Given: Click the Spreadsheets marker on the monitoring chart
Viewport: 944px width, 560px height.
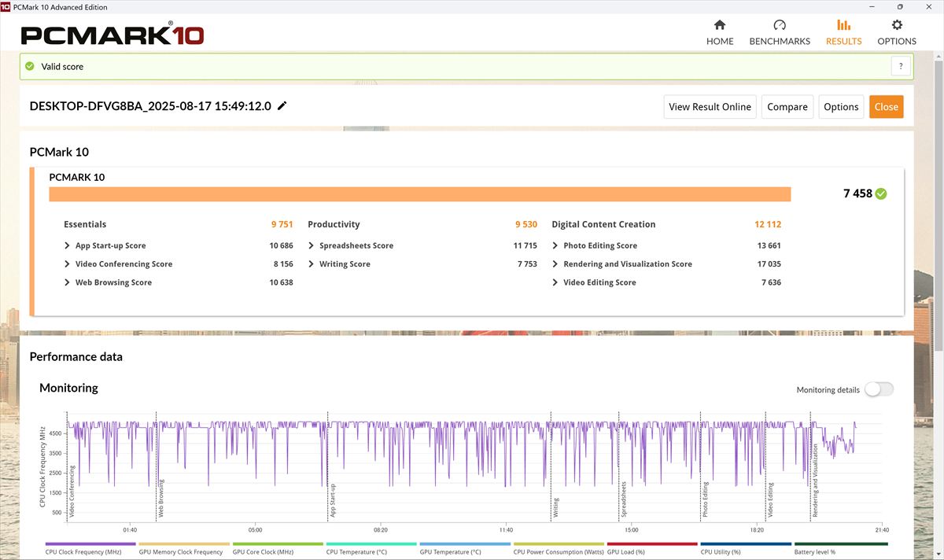Looking at the screenshot, I should tap(624, 499).
